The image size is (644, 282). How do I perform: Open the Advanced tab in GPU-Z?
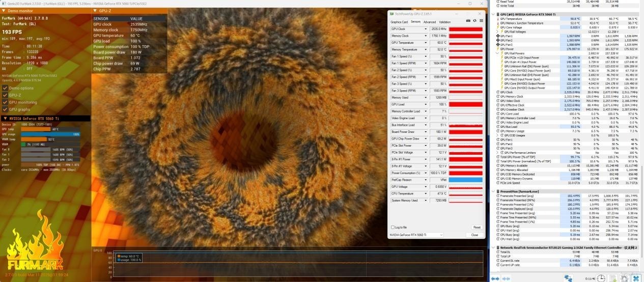click(x=430, y=22)
